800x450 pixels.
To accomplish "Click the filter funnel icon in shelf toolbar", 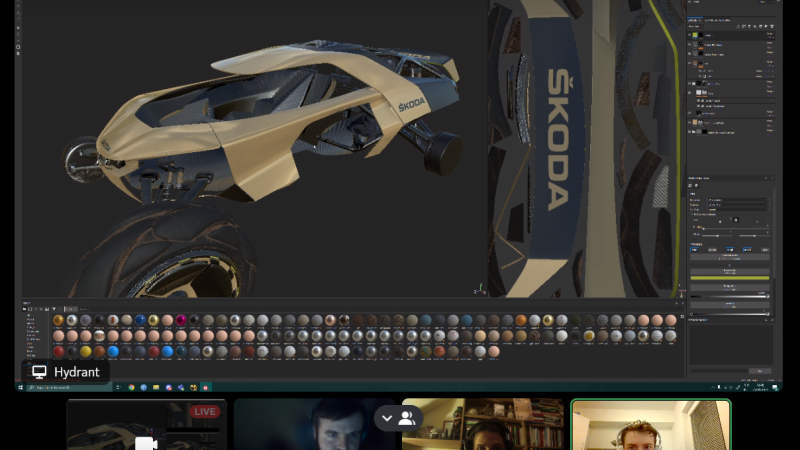I will (54, 309).
